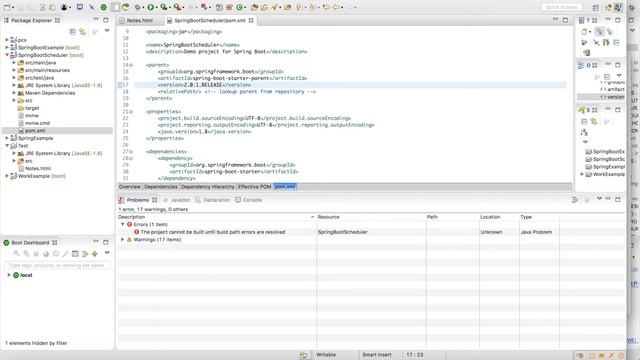Select Notes.html under Test project
Screen dimensions: 640x360
click(38, 168)
